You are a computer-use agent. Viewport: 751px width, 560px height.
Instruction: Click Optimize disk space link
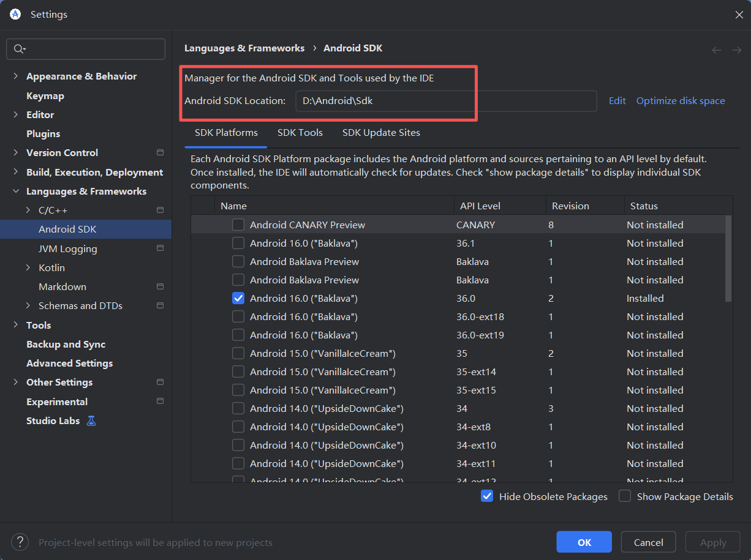(x=681, y=100)
